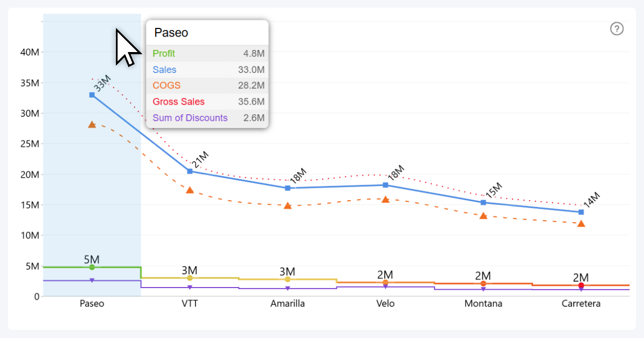The height and width of the screenshot is (338, 644).
Task: Click the Sum of Discounts tooltip row
Action: click(x=207, y=118)
